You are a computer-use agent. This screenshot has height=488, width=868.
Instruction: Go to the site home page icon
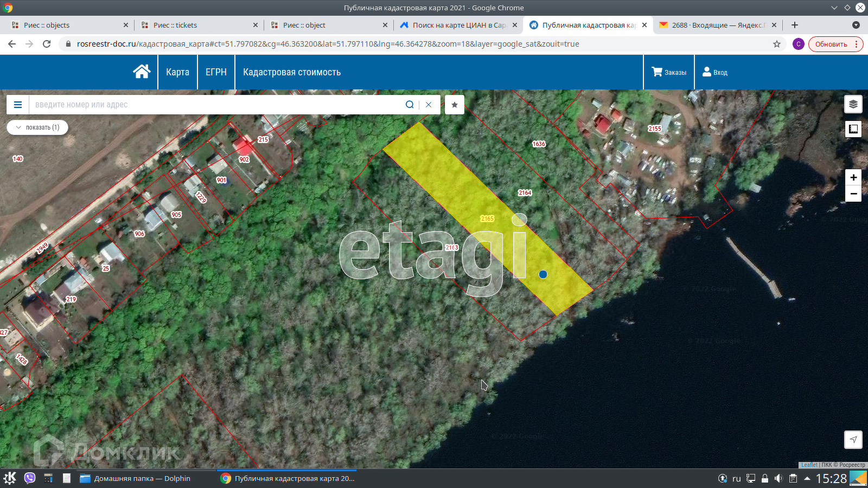point(142,72)
